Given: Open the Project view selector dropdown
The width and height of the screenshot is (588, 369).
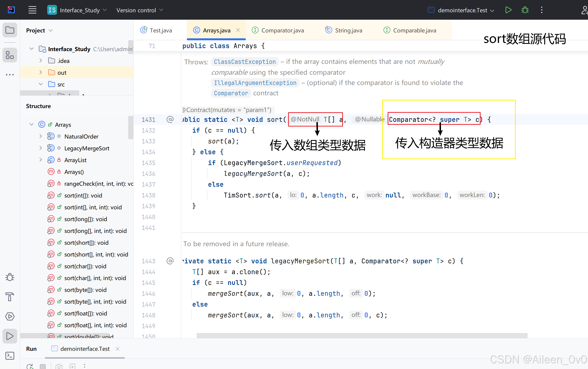Looking at the screenshot, I should 39,30.
